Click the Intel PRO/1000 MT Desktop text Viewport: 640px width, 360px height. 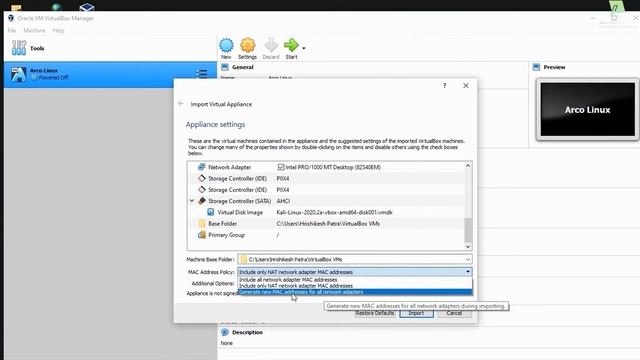333,167
